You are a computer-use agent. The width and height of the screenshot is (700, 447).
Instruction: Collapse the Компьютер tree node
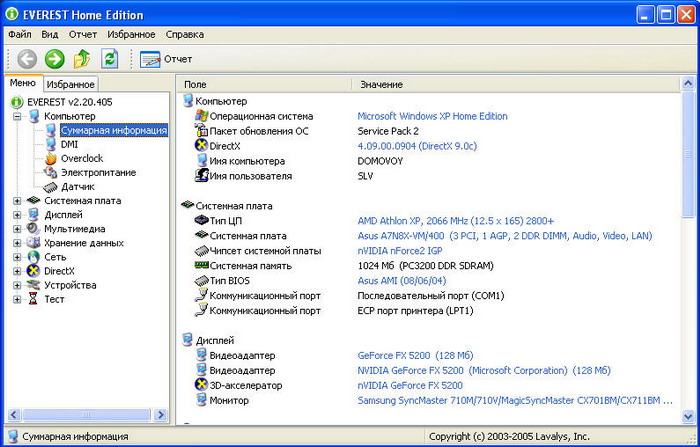tap(17, 116)
